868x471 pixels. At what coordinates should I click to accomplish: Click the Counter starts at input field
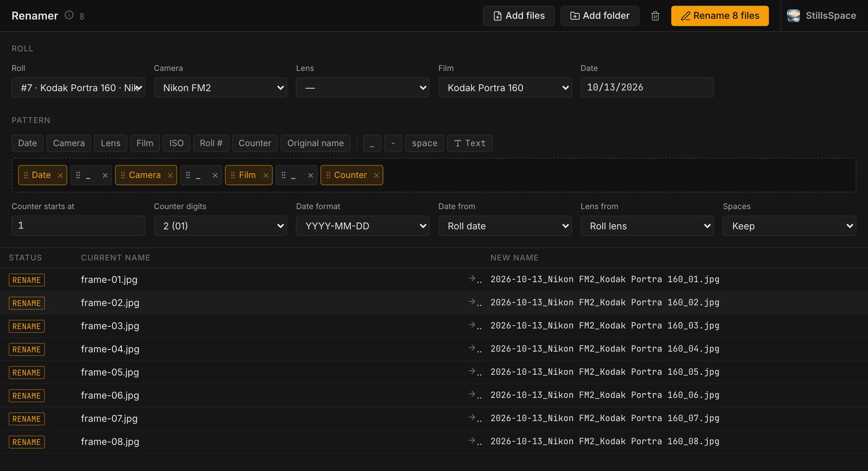(x=78, y=226)
